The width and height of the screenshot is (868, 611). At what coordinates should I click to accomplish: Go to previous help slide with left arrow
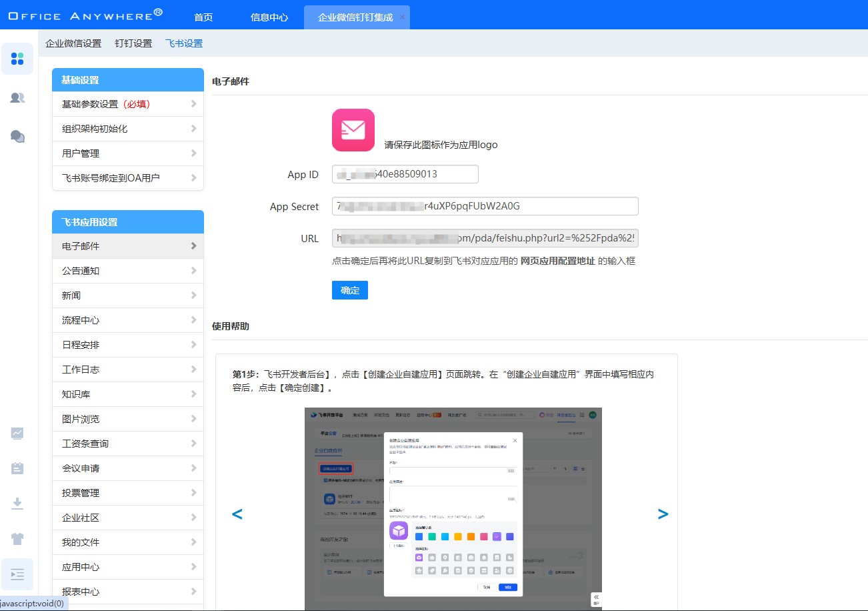click(237, 514)
